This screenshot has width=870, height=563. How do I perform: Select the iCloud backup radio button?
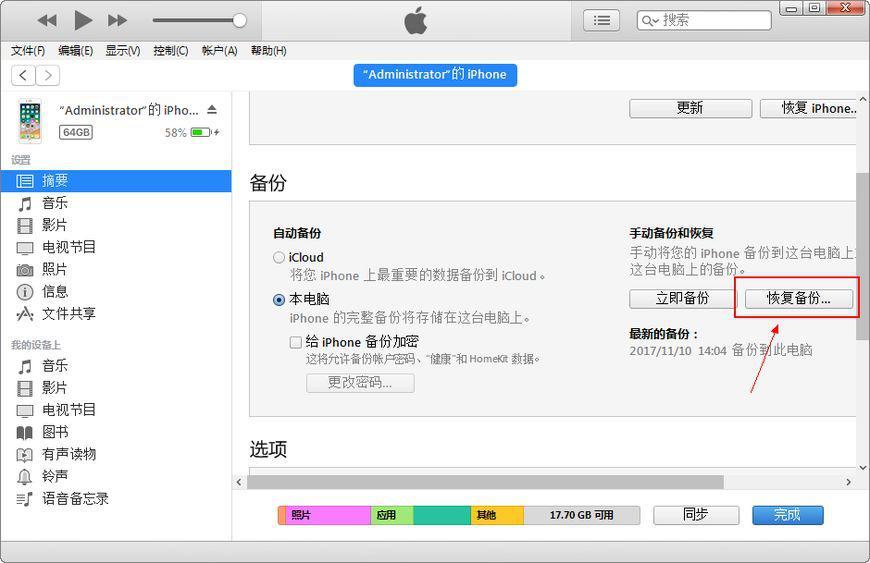[279, 258]
